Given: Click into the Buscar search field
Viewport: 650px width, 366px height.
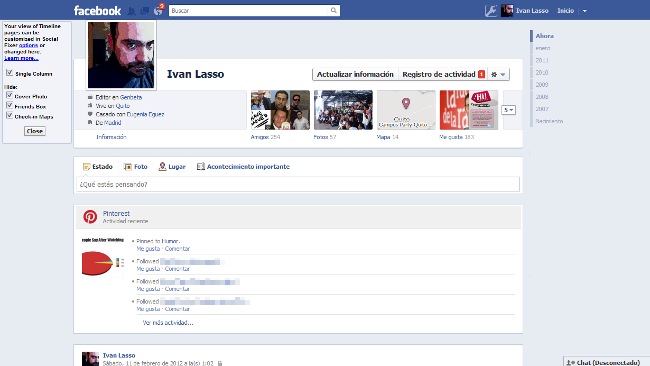Looking at the screenshot, I should point(250,10).
